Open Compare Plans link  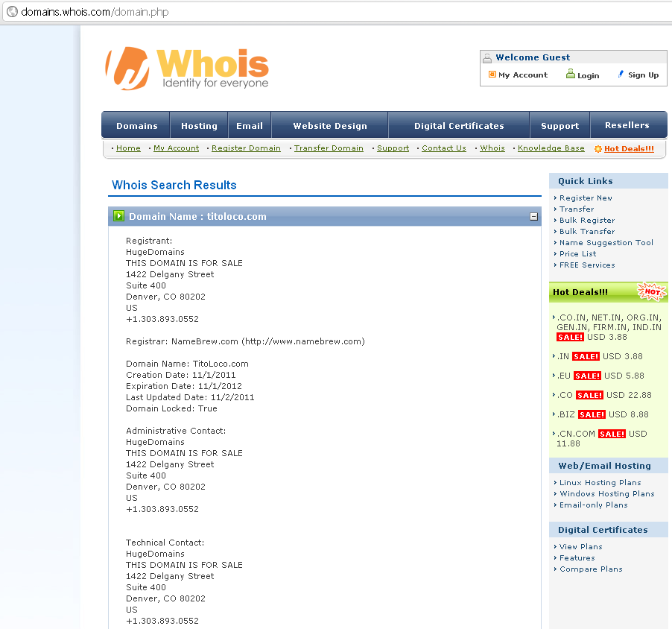[x=591, y=569]
